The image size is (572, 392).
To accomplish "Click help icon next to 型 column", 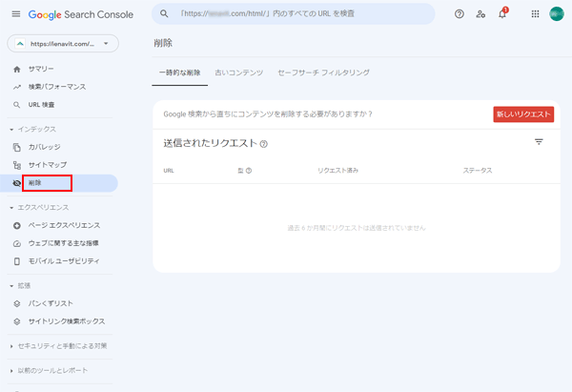I will 249,171.
